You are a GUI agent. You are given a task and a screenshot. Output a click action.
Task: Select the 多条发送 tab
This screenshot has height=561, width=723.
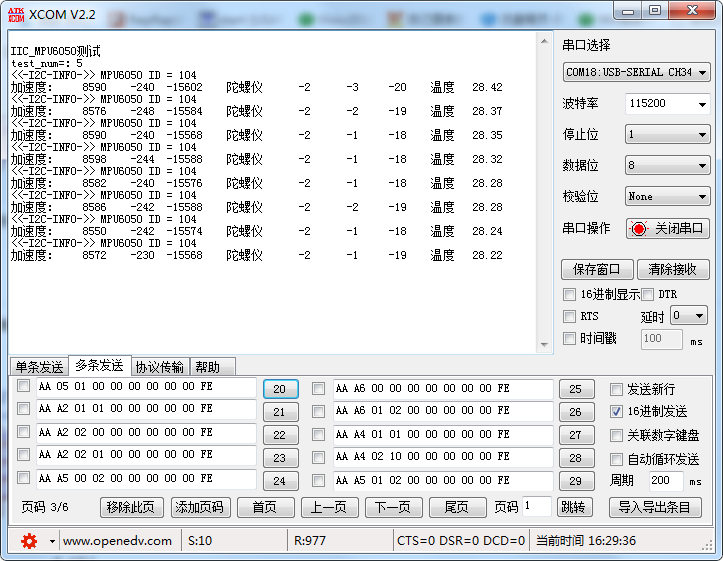pyautogui.click(x=100, y=366)
